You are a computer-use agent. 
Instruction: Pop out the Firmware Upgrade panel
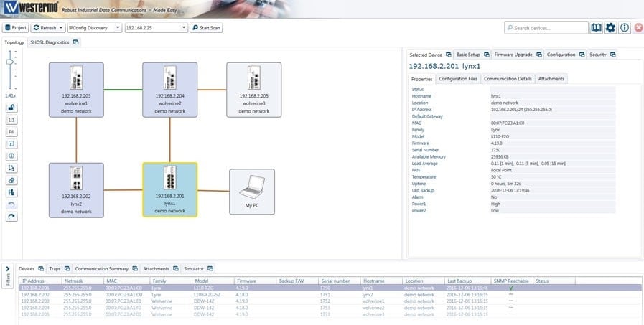pos(539,55)
